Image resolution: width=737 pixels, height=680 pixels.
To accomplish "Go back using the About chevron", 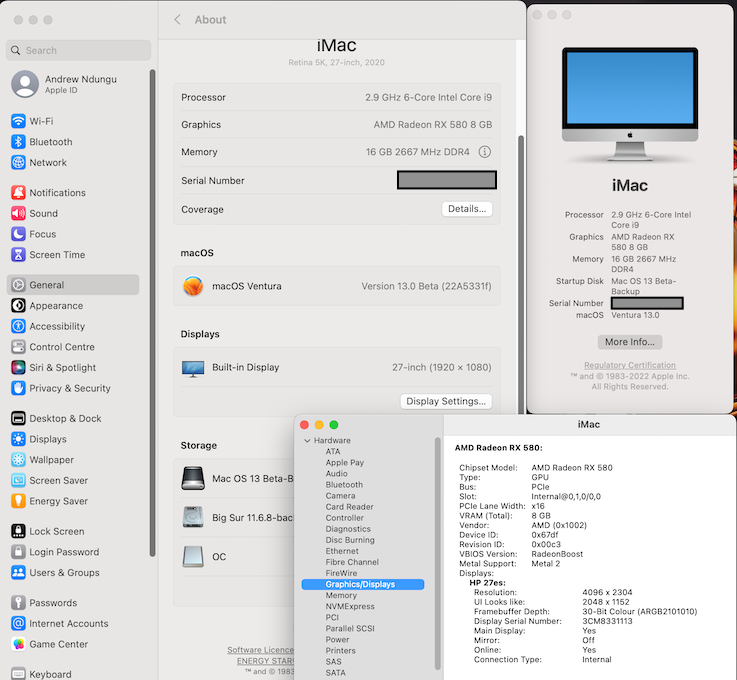I will click(177, 20).
